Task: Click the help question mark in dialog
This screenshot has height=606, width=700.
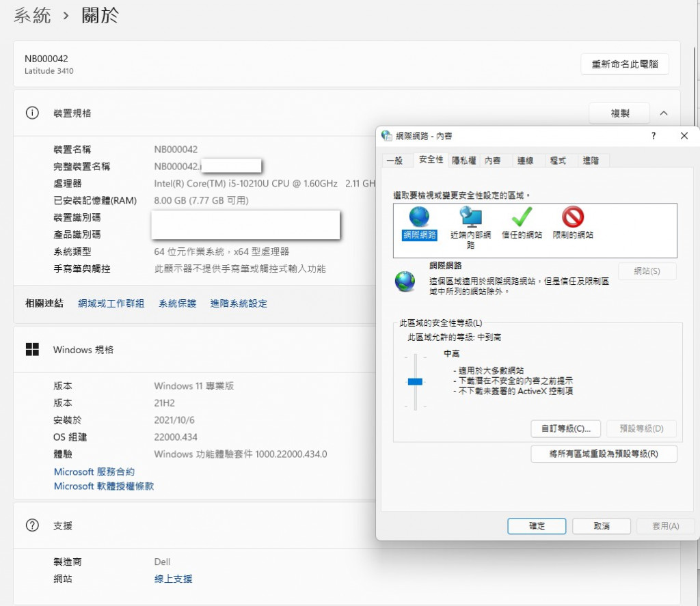Action: (653, 136)
